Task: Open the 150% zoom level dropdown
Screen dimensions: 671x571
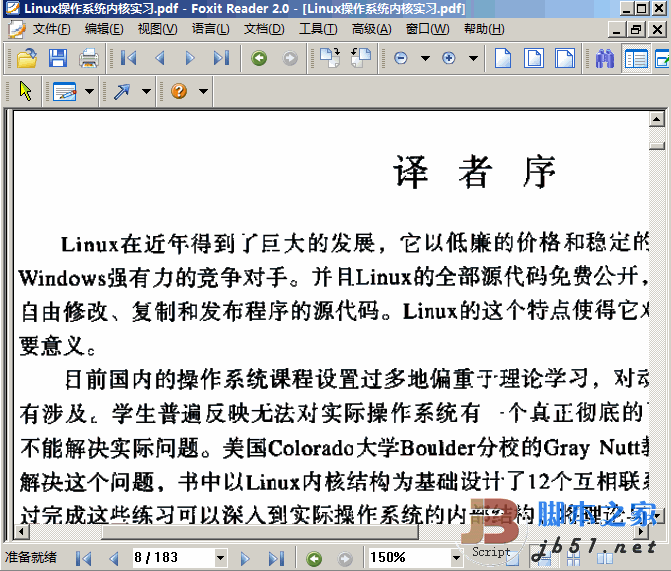Action: coord(456,558)
